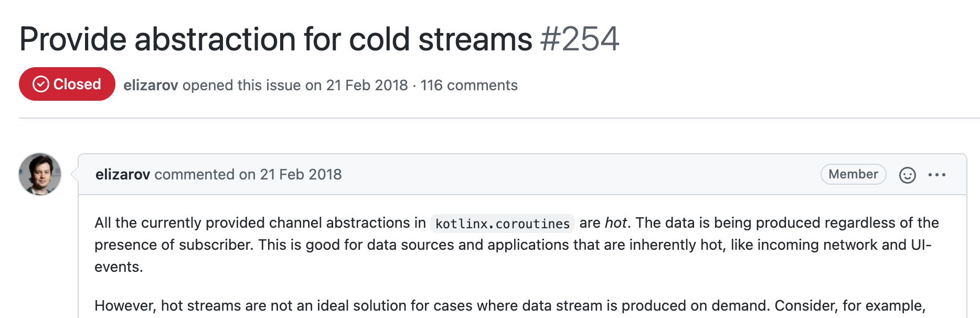This screenshot has height=318, width=980.
Task: Open the 'on 21 Feb 2018' comment timestamp link
Action: tap(290, 174)
